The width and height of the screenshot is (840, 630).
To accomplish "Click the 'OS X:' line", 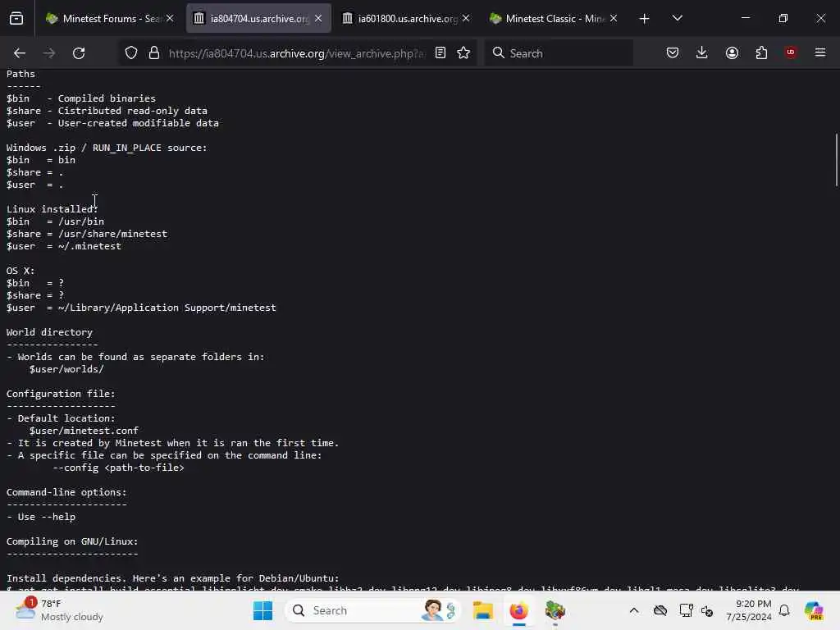I will [21, 271].
